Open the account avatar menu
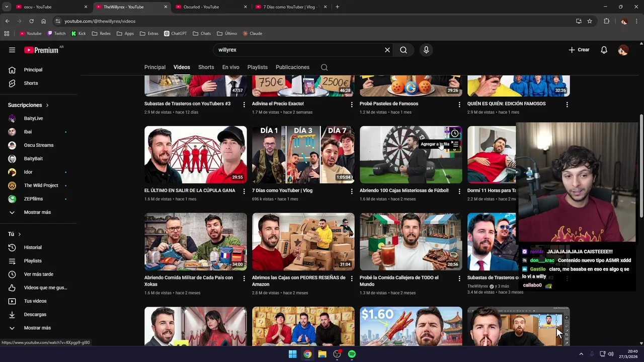The image size is (644, 362). [x=623, y=50]
